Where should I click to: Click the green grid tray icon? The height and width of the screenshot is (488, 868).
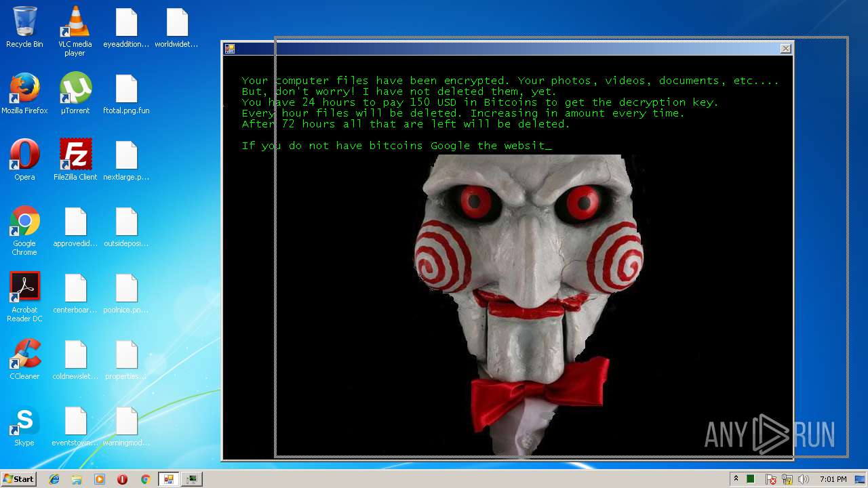751,479
